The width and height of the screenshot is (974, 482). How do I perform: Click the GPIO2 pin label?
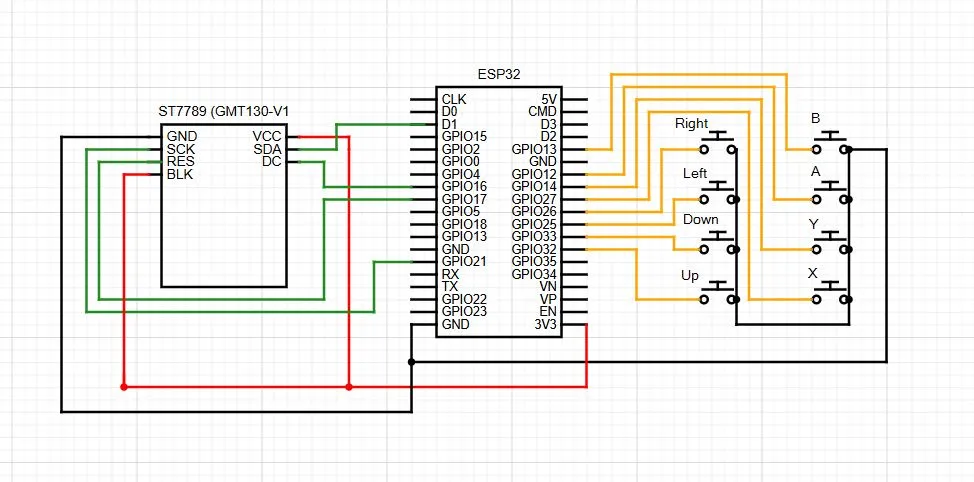click(x=461, y=149)
